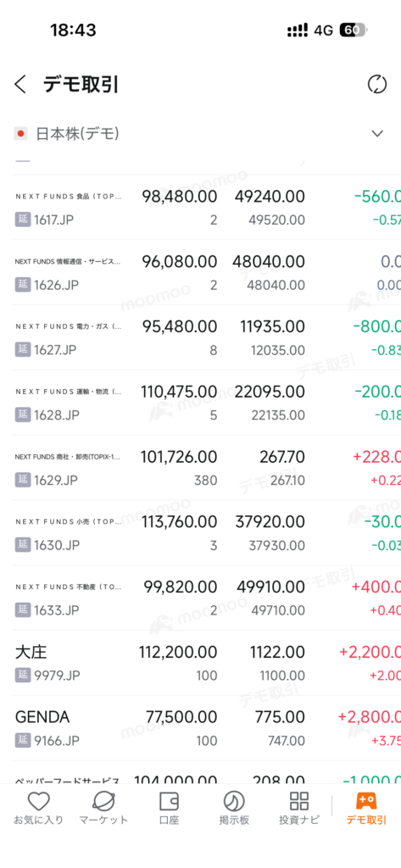This screenshot has width=401, height=868.
Task: Open the 1627.JP 電力・ガス holding
Action: pos(207,337)
